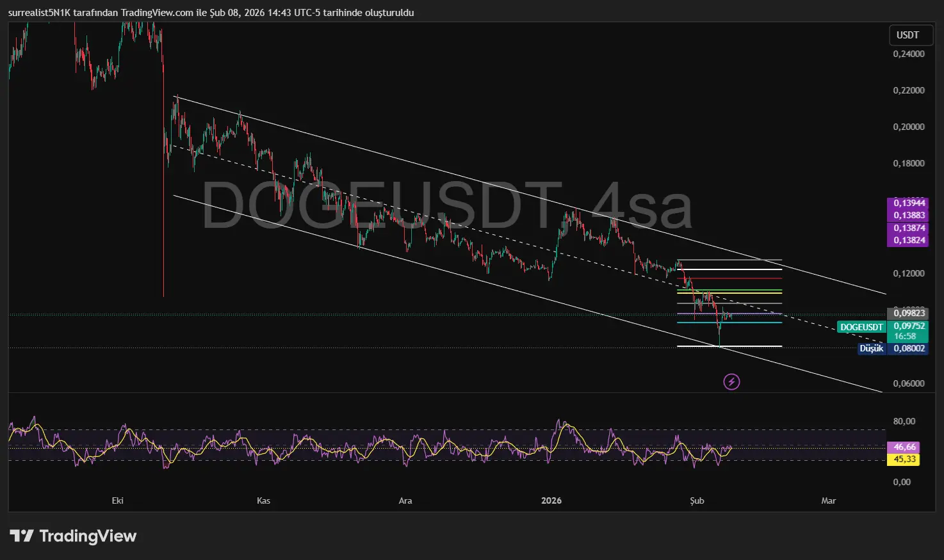Viewport: 944px width, 560px height.
Task: Click the Kas month label on time axis
Action: (263, 500)
